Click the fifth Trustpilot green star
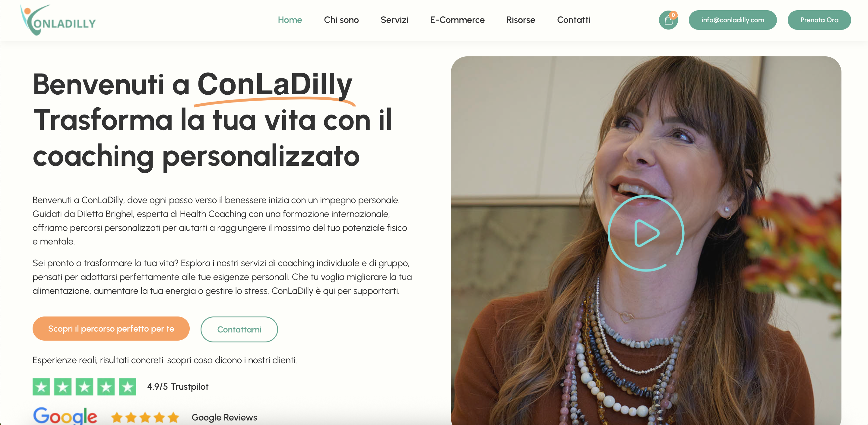Viewport: 868px width, 425px height. tap(128, 387)
